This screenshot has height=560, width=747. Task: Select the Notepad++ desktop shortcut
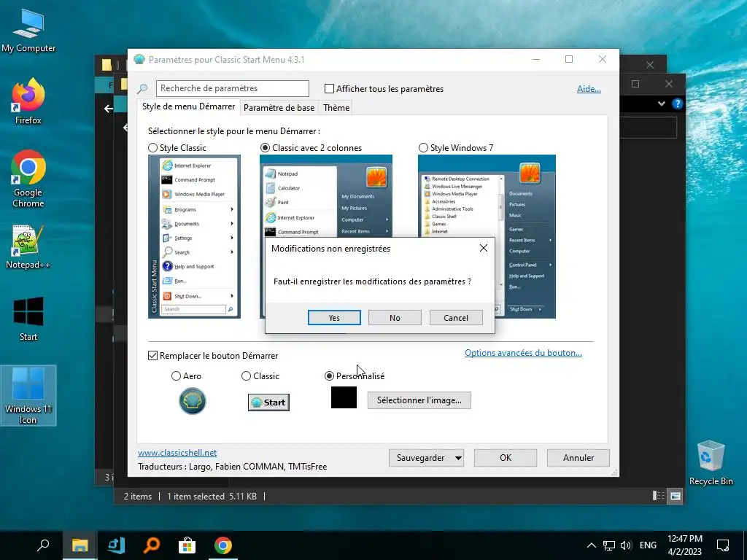point(28,246)
